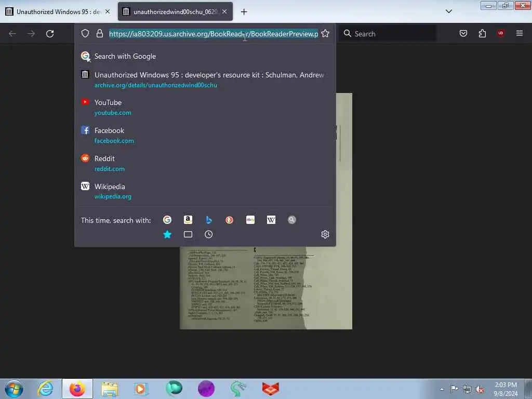
Task: Search this time with eBay icon
Action: (250, 220)
